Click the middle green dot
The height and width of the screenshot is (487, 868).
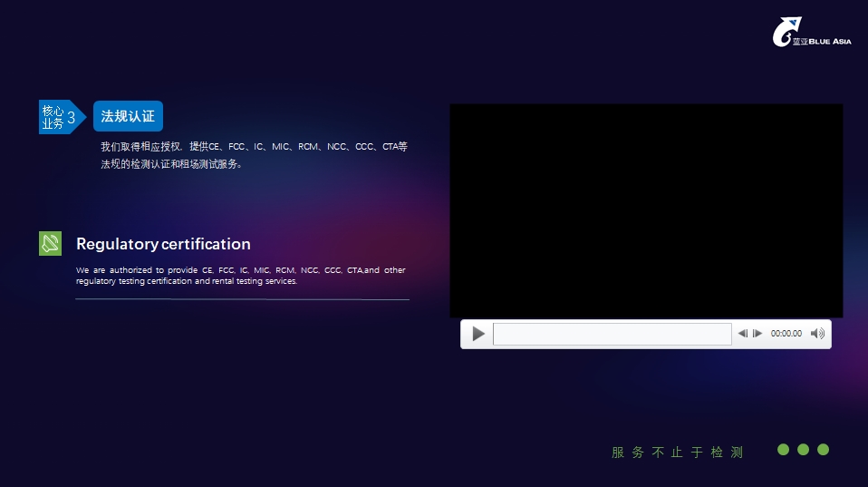803,450
